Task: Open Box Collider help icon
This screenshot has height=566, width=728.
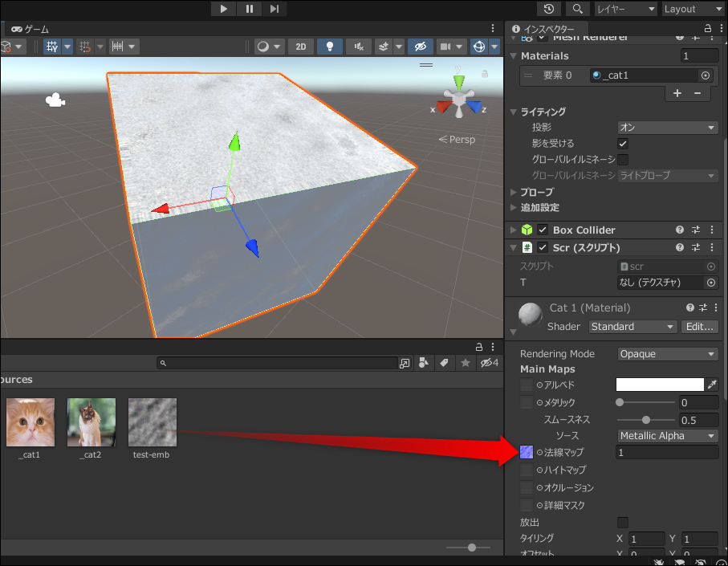Action: point(680,230)
